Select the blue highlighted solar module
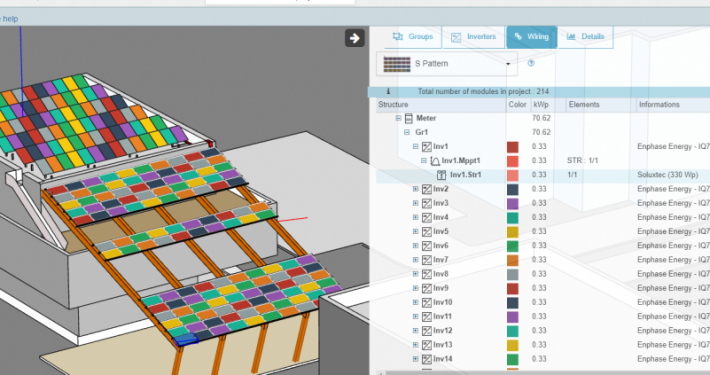This screenshot has width=710, height=375. (187, 340)
